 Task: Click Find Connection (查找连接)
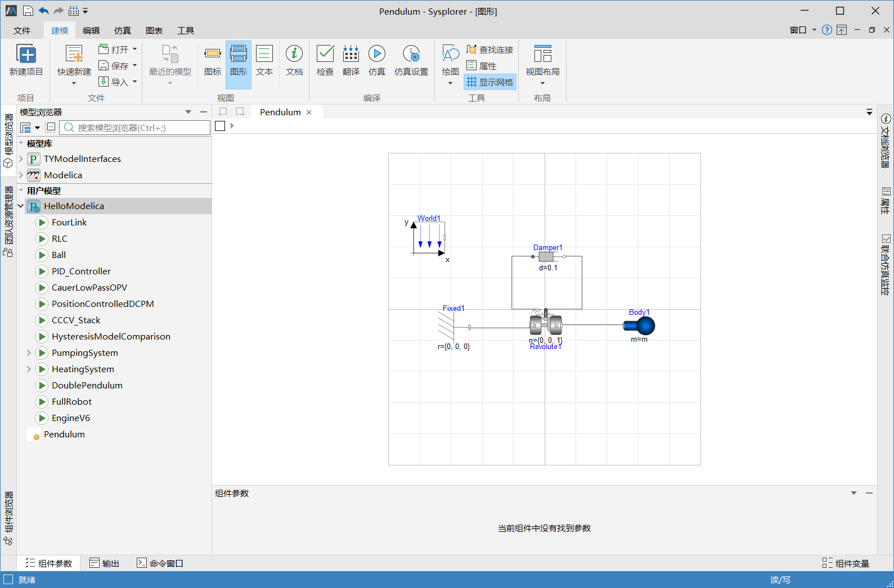490,49
